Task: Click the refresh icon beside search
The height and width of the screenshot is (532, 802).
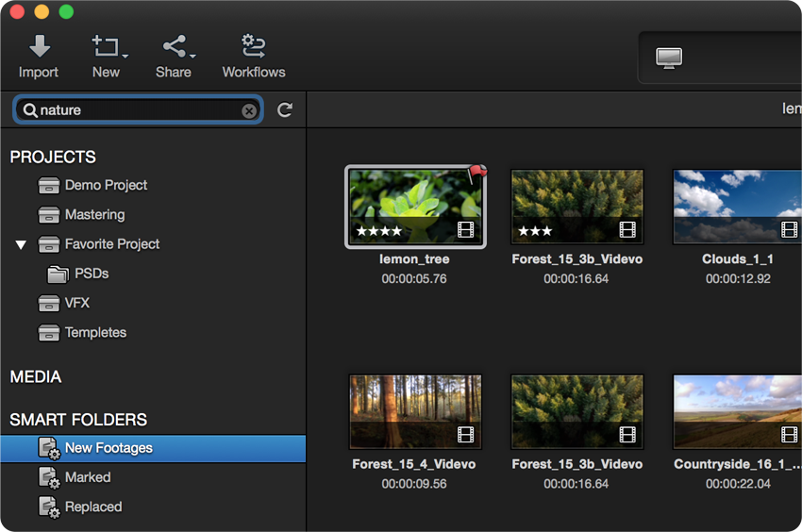Action: pos(285,110)
